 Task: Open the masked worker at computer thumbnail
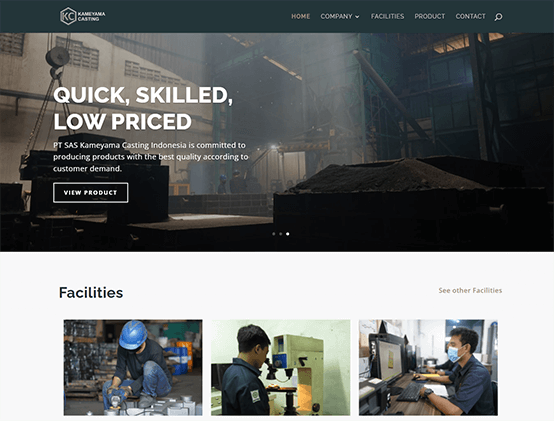428,367
